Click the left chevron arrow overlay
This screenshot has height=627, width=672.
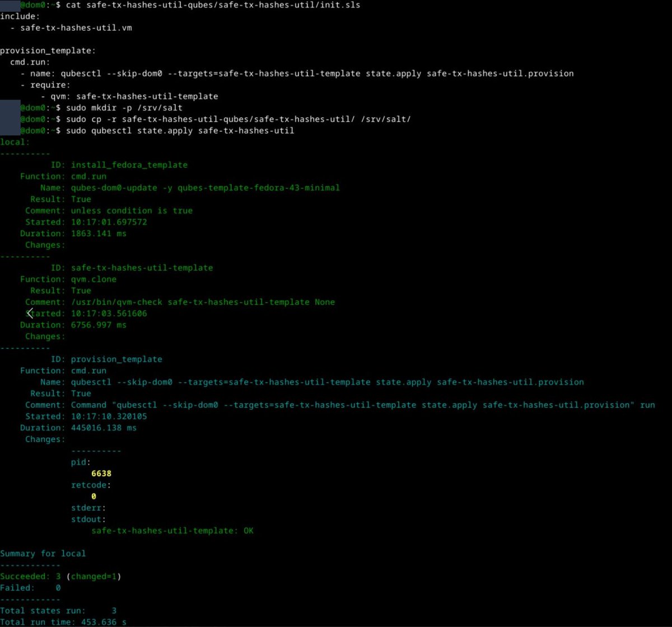30,313
